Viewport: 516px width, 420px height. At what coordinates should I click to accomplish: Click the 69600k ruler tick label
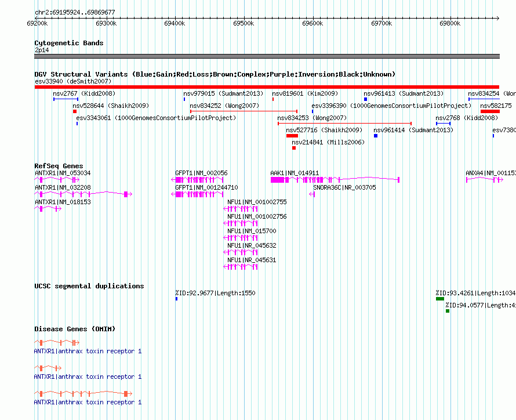pos(312,23)
